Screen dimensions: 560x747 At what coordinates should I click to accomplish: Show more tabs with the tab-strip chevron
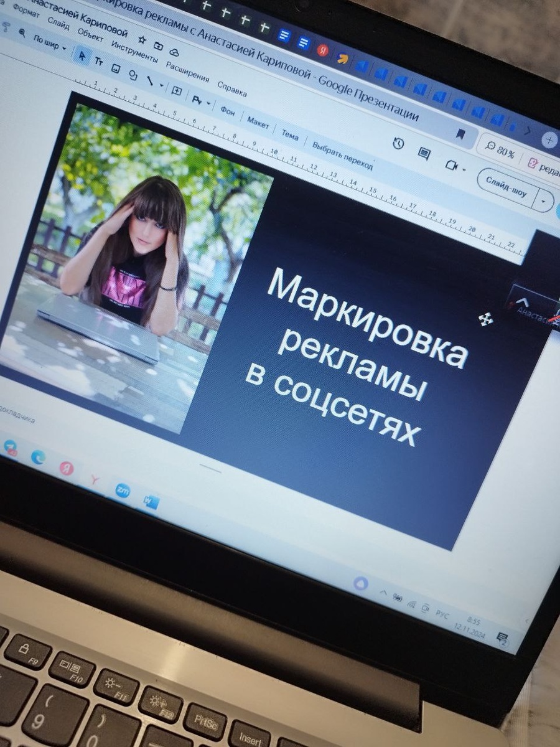pyautogui.click(x=528, y=130)
